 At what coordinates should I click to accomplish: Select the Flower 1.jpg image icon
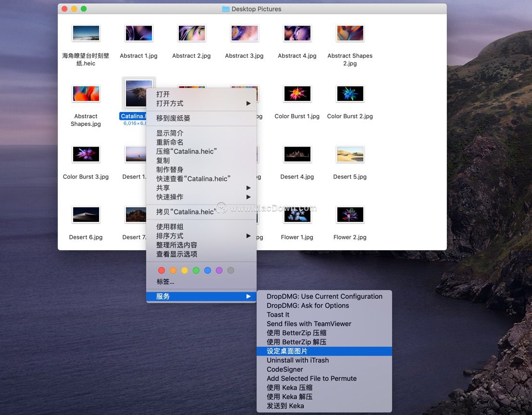point(297,214)
